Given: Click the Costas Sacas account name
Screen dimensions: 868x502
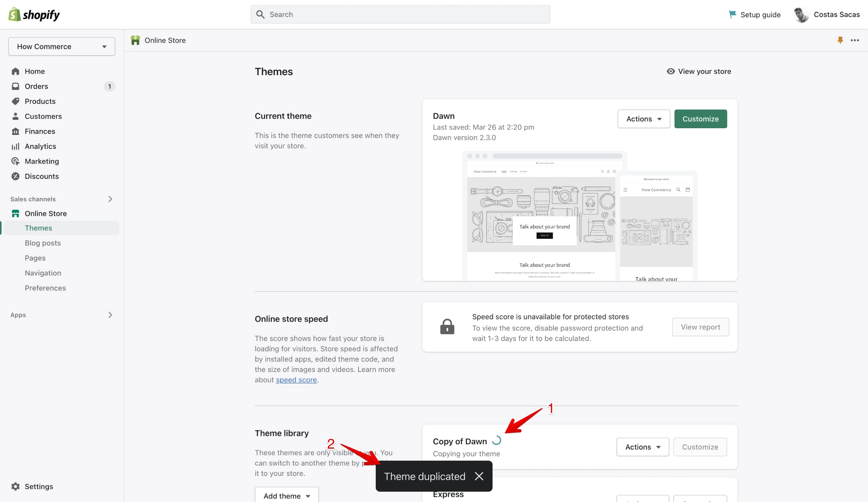Looking at the screenshot, I should pos(837,14).
